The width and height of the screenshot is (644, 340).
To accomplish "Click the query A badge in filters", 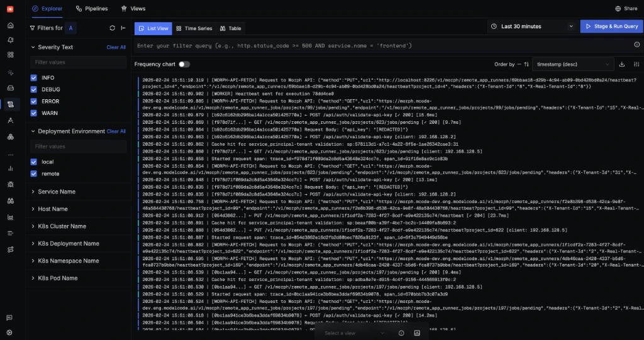I will [x=70, y=28].
